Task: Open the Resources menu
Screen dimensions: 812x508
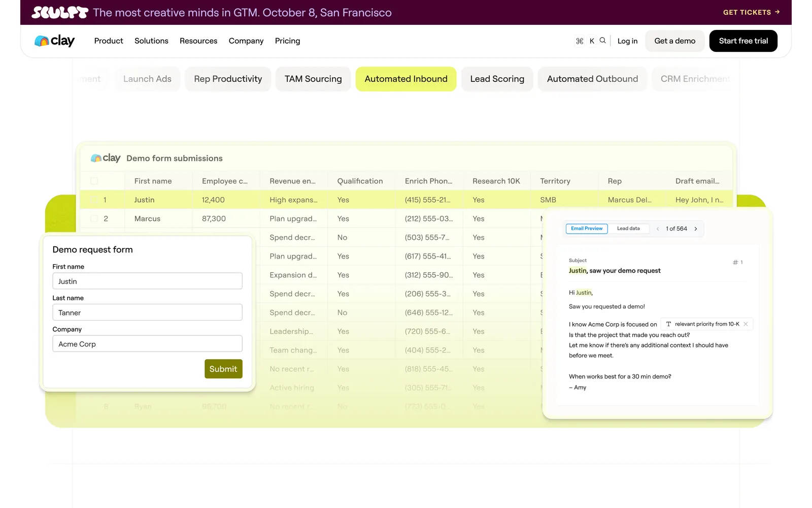Action: click(x=198, y=41)
